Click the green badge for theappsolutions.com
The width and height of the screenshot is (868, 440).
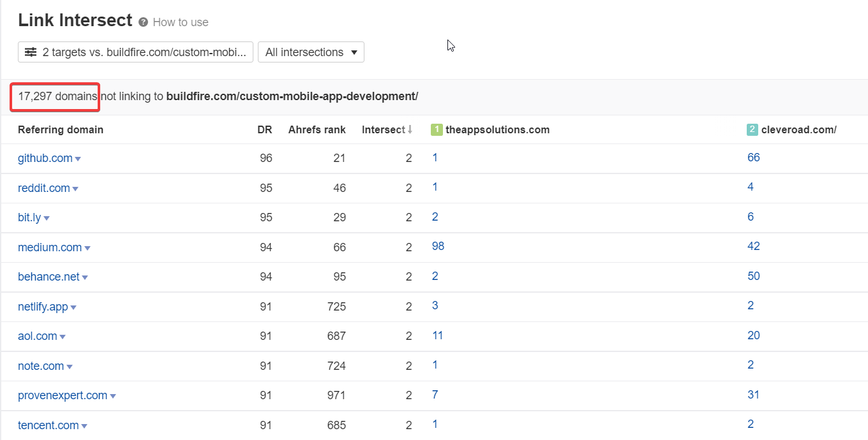437,129
